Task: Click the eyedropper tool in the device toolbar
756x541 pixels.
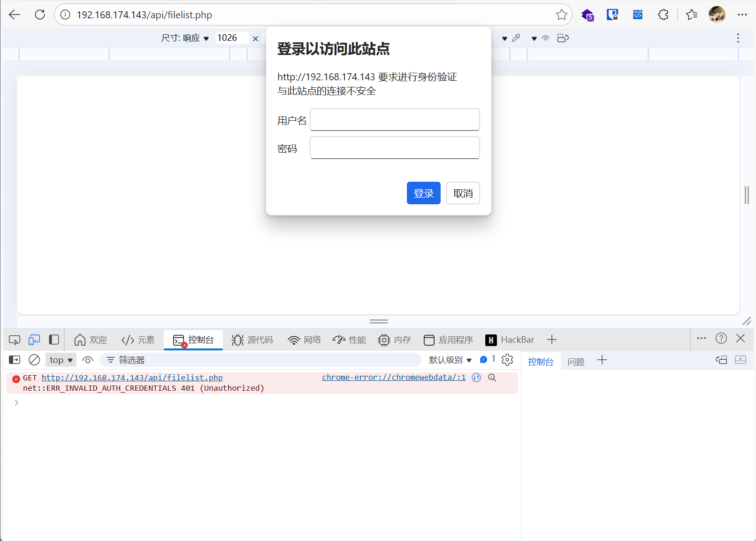Action: point(517,38)
